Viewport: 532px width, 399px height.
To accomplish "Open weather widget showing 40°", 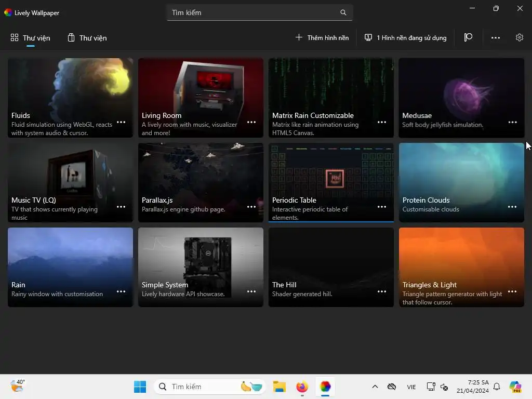I will [18, 386].
